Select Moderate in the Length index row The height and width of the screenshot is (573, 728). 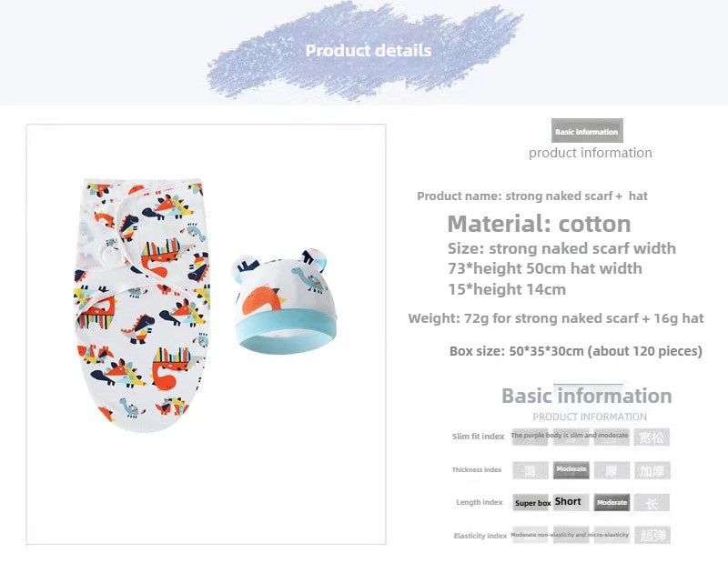pyautogui.click(x=612, y=503)
